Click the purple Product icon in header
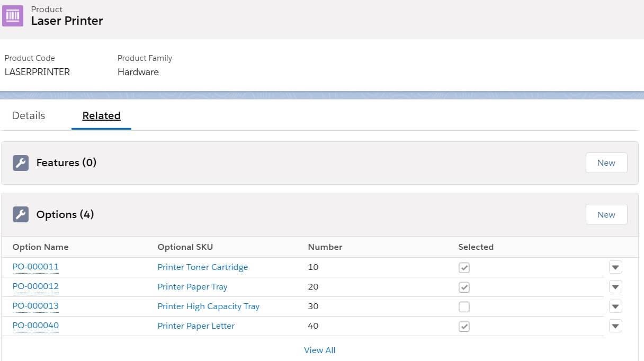 [x=13, y=16]
